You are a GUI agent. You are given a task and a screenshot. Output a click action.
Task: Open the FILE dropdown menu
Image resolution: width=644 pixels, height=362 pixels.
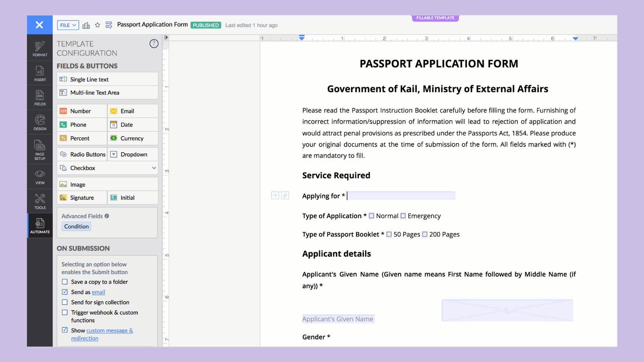click(x=68, y=25)
